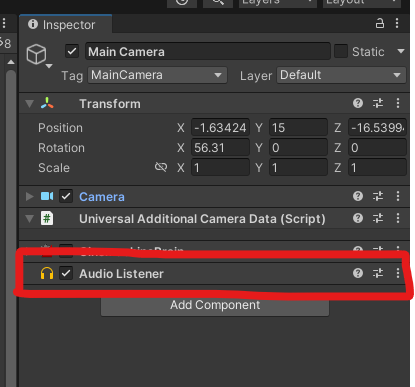Open Camera component help reference
The image size is (415, 387).
[x=358, y=196]
